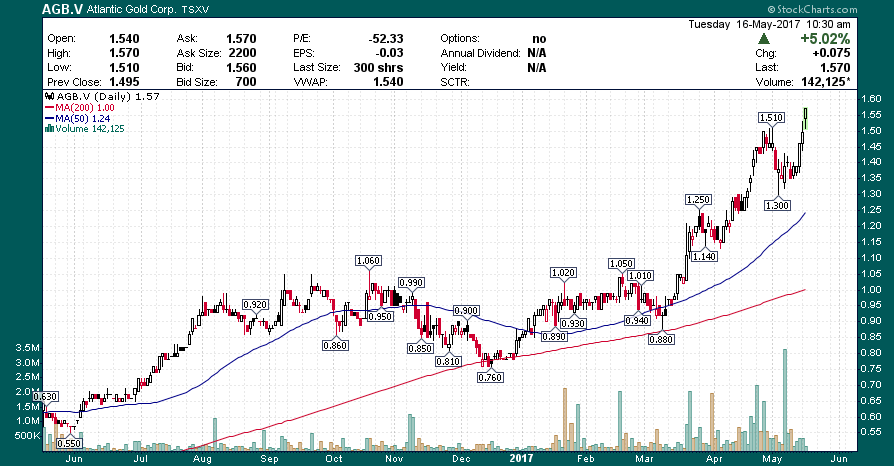Click the 1.050 price label

[x=621, y=264]
